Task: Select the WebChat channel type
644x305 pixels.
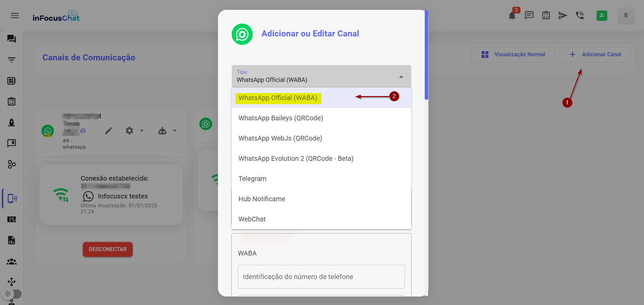Action: [x=252, y=219]
